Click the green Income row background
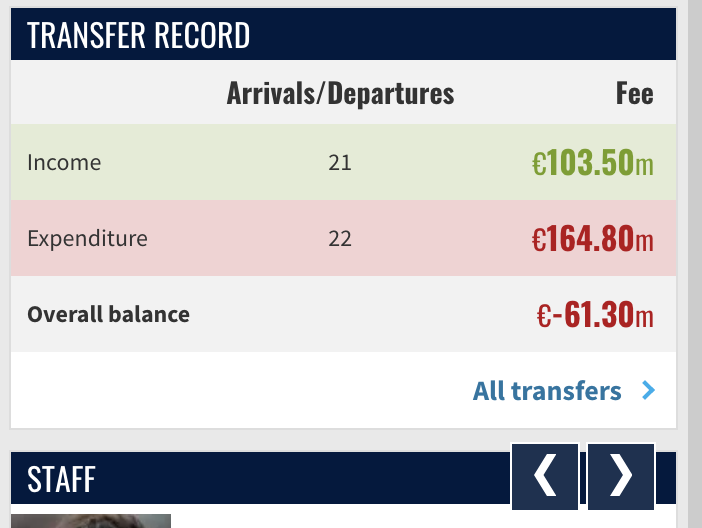 click(x=343, y=162)
